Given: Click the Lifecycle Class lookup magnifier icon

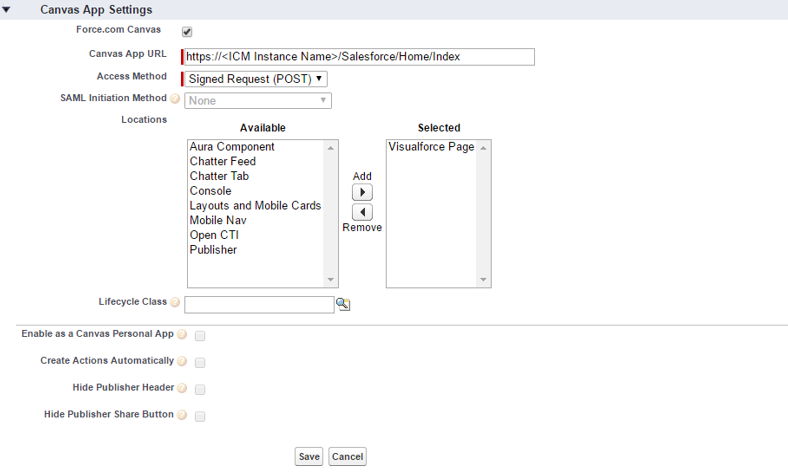Looking at the screenshot, I should click(344, 305).
